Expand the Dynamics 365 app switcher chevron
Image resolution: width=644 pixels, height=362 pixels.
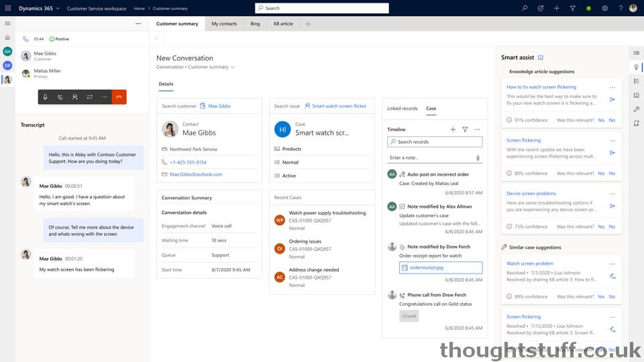point(58,8)
